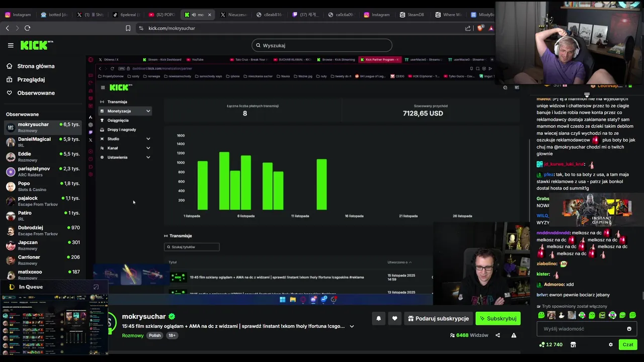Viewport: 644px width, 362px height.
Task: Switch to the Nieuczesan X tab
Action: 234,15
